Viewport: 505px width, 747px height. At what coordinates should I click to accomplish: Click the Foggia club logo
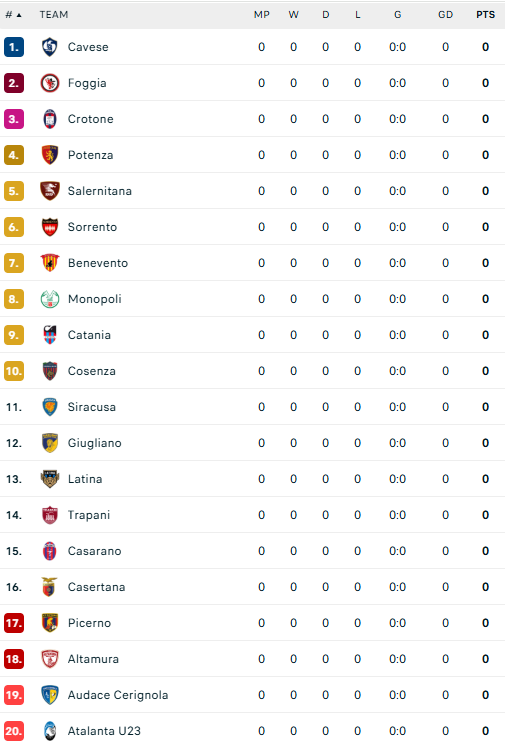coord(50,83)
